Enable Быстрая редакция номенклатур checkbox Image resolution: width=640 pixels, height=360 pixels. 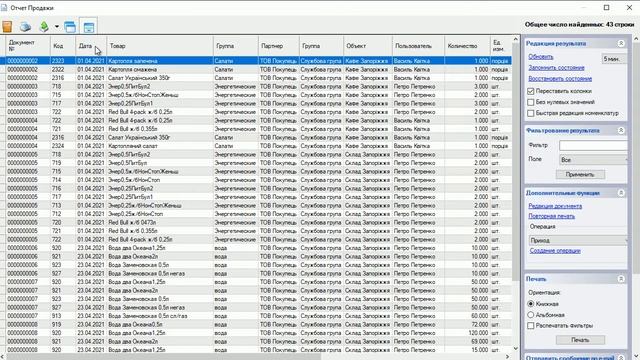pyautogui.click(x=531, y=113)
